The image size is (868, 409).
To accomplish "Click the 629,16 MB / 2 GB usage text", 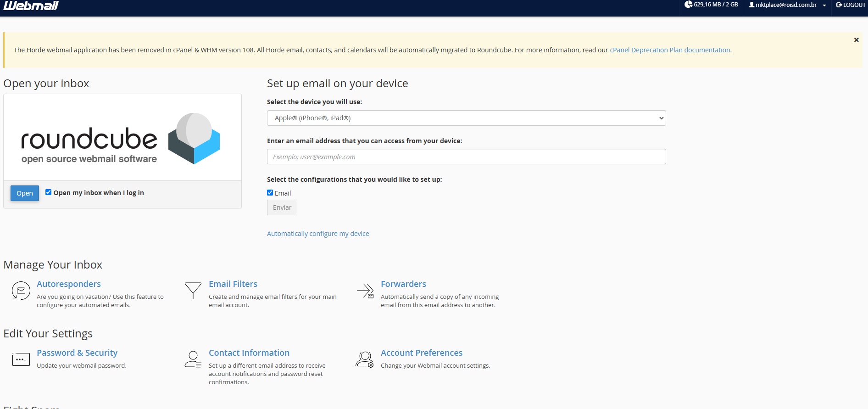I will tap(716, 5).
